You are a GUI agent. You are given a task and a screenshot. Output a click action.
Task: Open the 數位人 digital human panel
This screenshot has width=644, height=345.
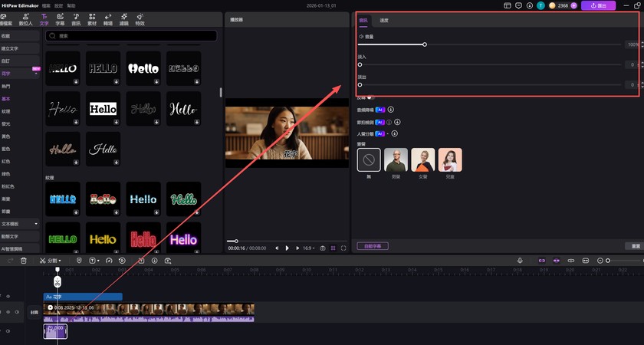(x=26, y=20)
